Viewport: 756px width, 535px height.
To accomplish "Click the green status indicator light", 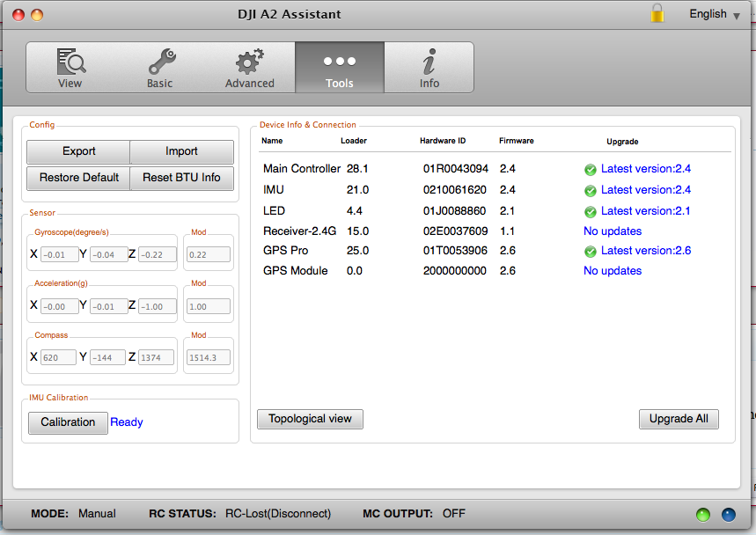I will point(703,515).
